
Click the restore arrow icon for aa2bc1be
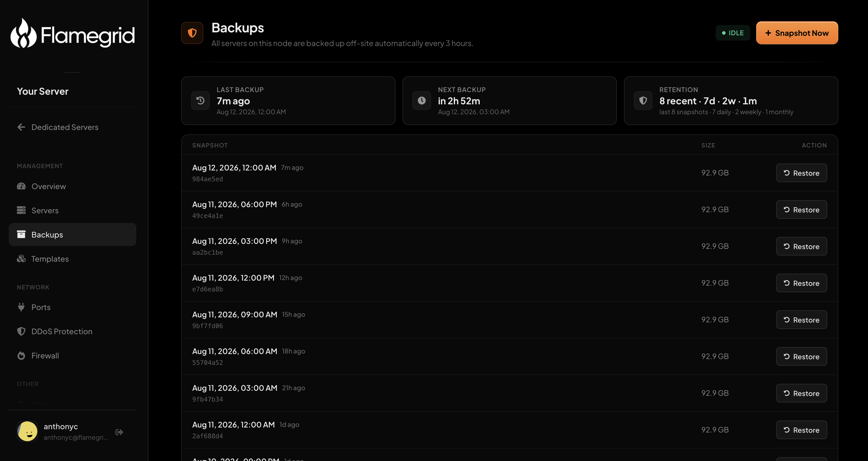786,246
